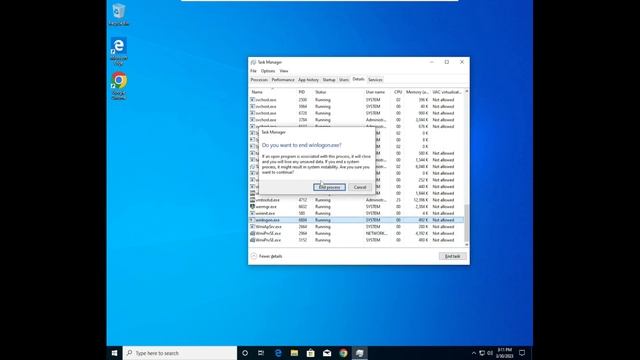Sort by the Memory column header

(417, 92)
